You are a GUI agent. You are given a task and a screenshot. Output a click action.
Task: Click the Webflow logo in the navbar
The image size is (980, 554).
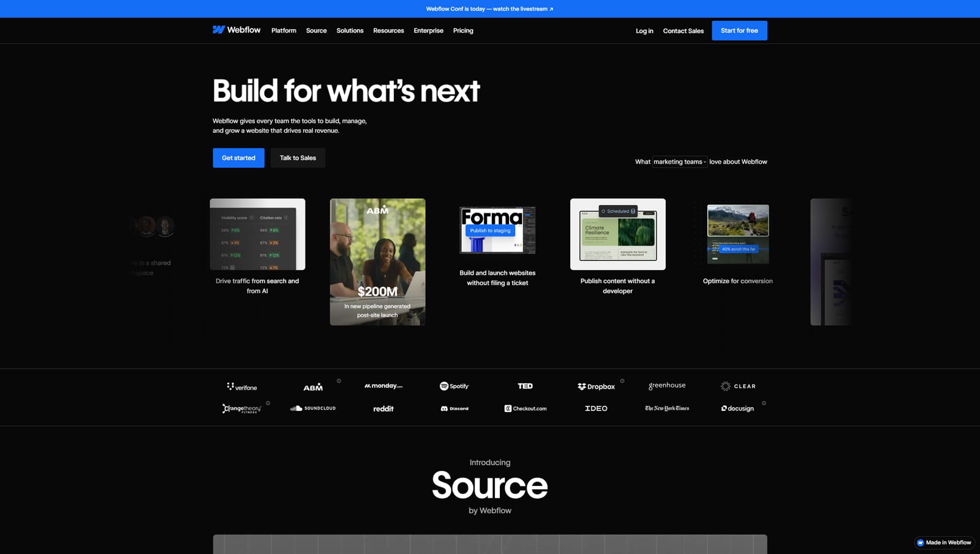236,30
